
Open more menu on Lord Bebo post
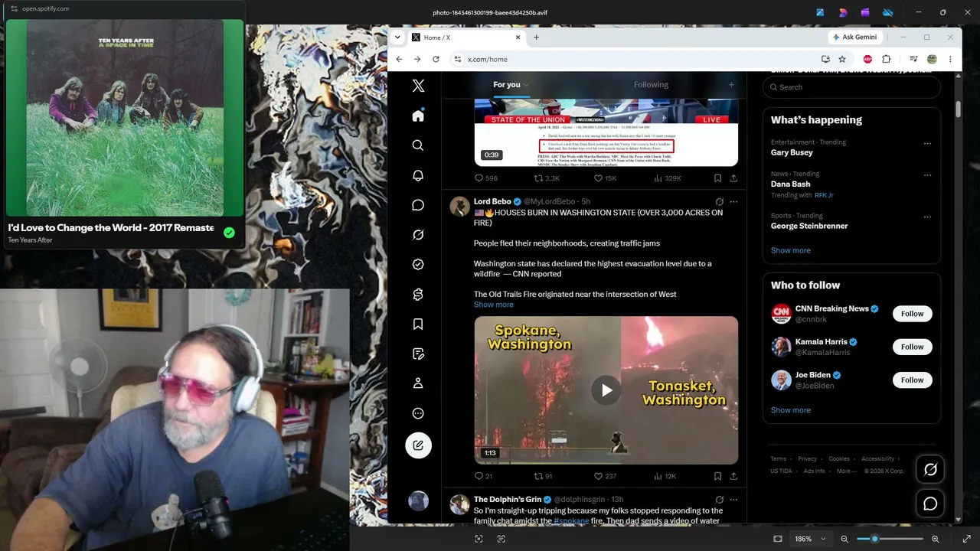(733, 202)
